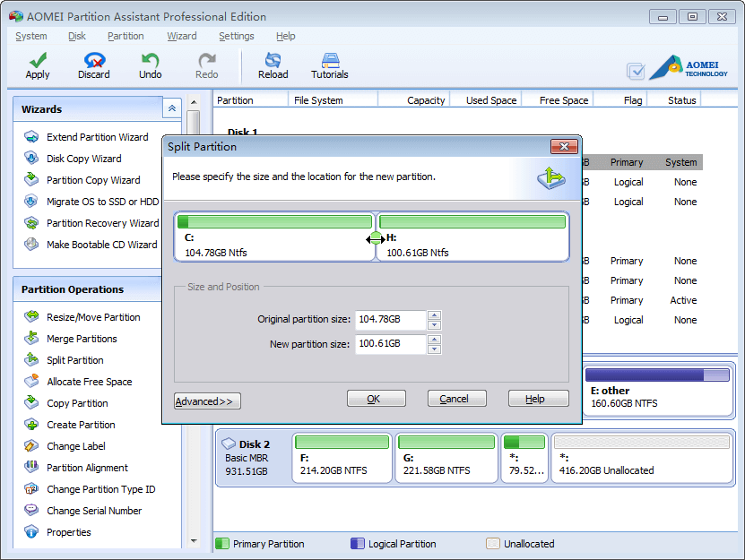The height and width of the screenshot is (560, 745).
Task: Select G: 221.58GB NTFS partition block
Action: click(x=446, y=457)
